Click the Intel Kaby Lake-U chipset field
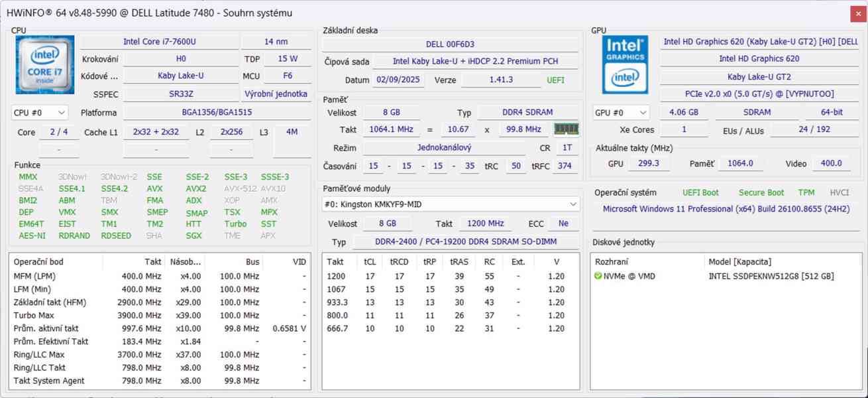This screenshot has height=398, width=868. pos(475,61)
